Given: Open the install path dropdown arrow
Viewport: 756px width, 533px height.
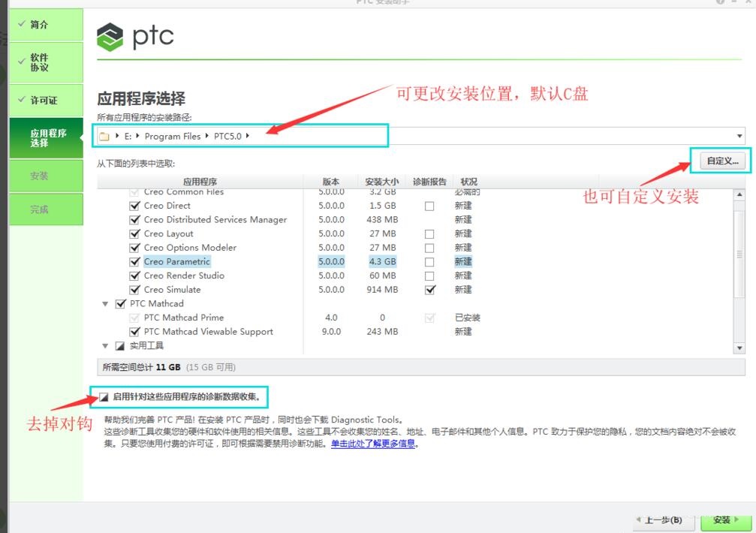Looking at the screenshot, I should (739, 137).
